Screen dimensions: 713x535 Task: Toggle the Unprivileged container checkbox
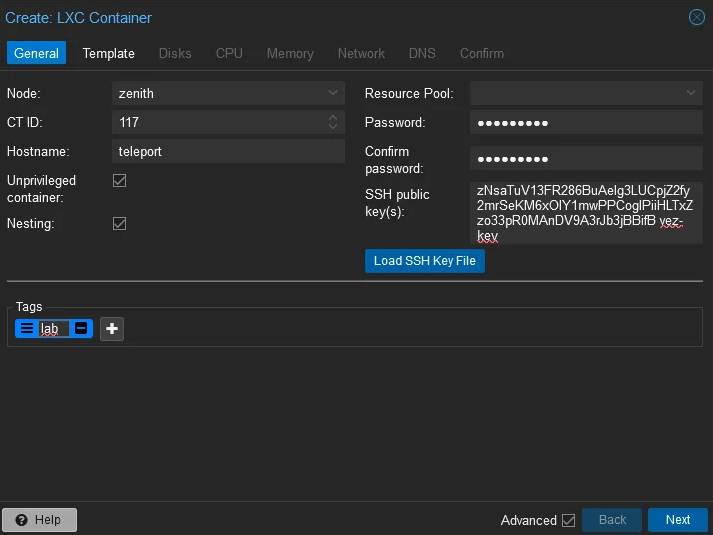(x=119, y=181)
